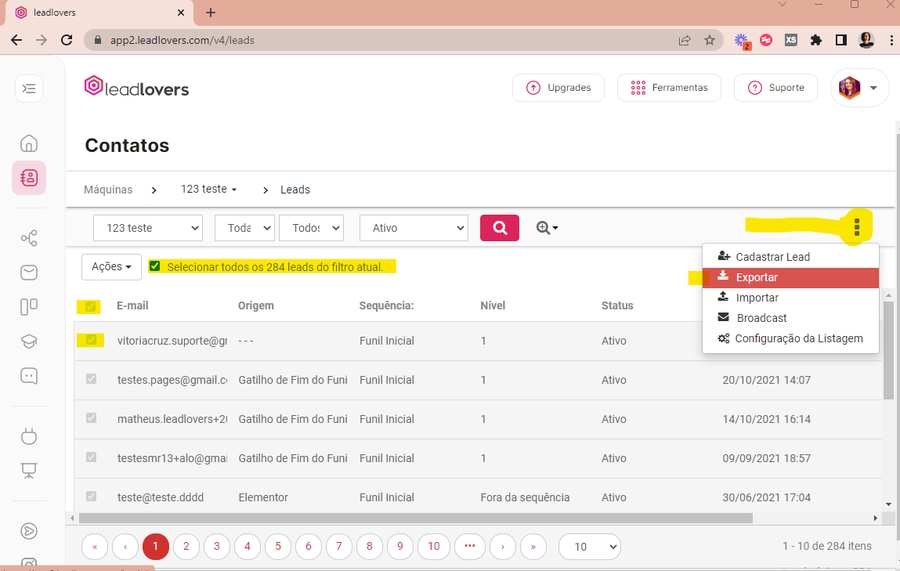
Task: Open the graduation cap sidebar icon
Action: [29, 341]
